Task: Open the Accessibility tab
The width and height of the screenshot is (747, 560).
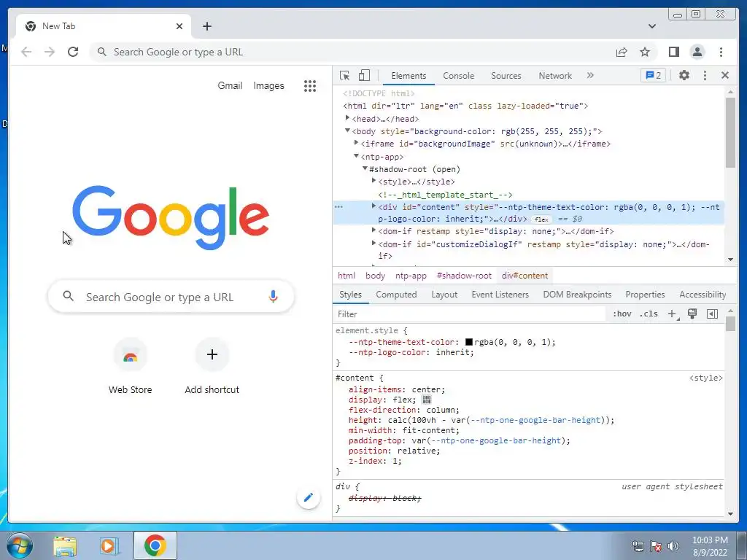Action: tap(703, 295)
